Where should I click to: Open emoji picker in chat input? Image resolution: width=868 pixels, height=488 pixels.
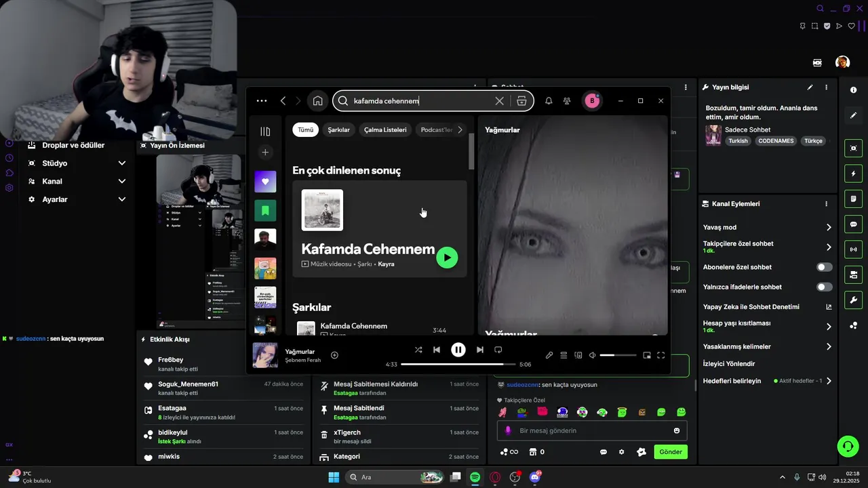(677, 430)
